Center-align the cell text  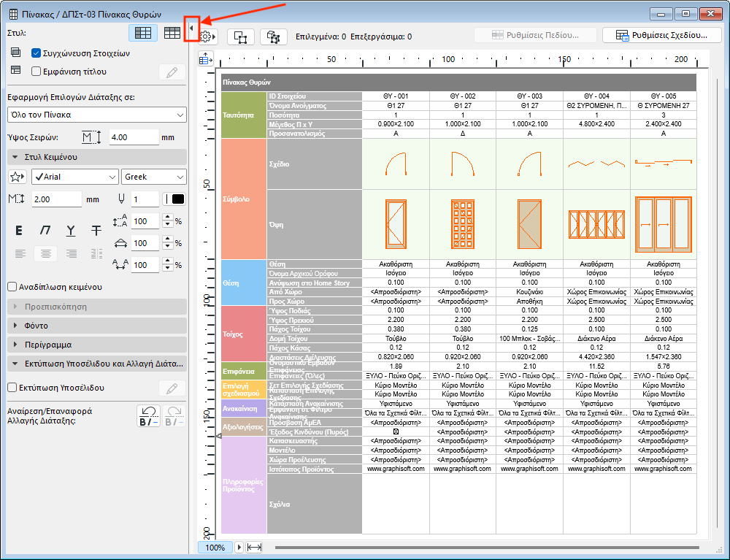pos(45,253)
